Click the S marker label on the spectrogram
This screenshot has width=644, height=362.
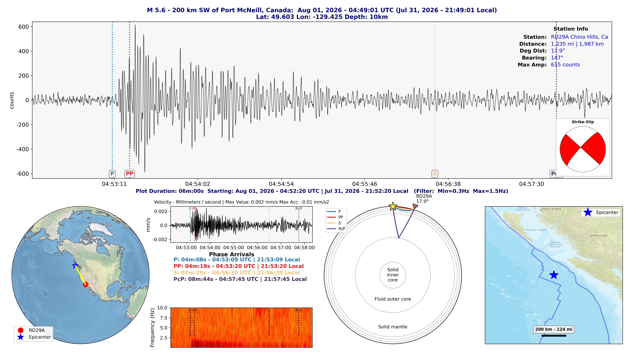pyautogui.click(x=269, y=310)
